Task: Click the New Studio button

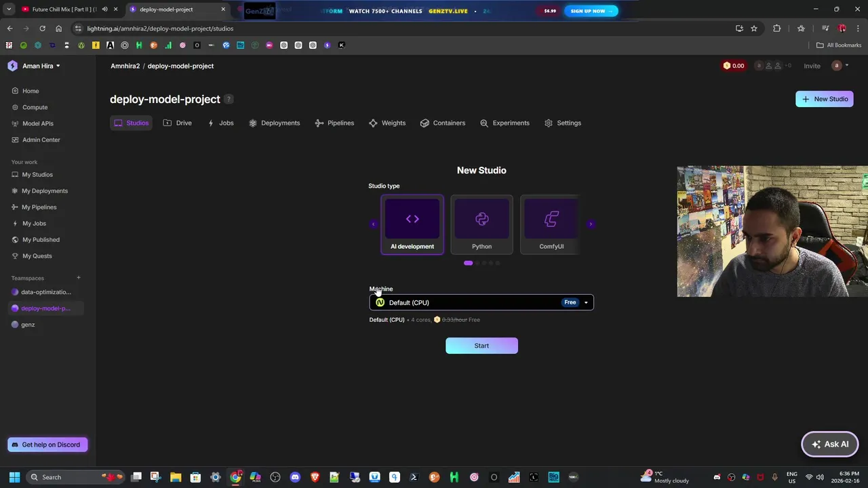Action: pyautogui.click(x=825, y=99)
